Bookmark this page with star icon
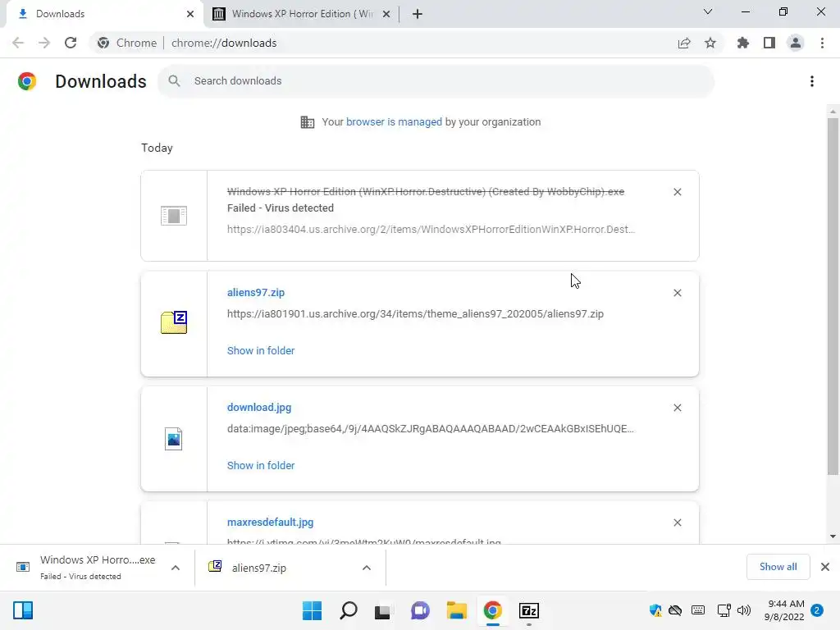 710,43
